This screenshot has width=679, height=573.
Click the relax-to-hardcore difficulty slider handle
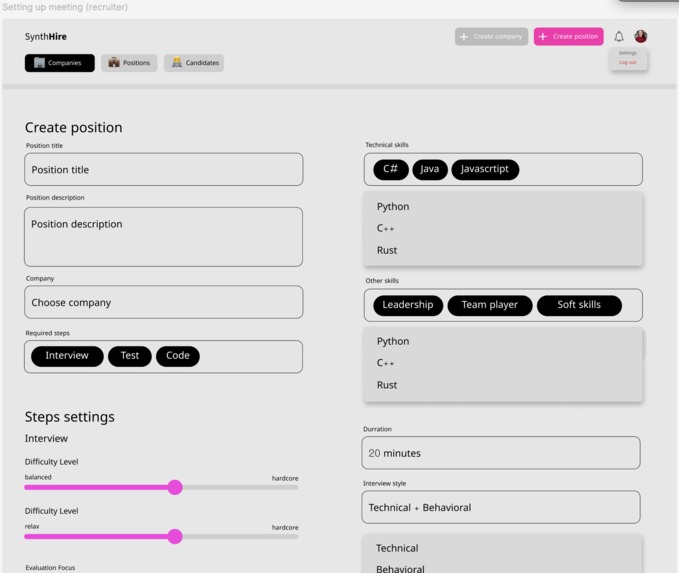pyautogui.click(x=175, y=537)
